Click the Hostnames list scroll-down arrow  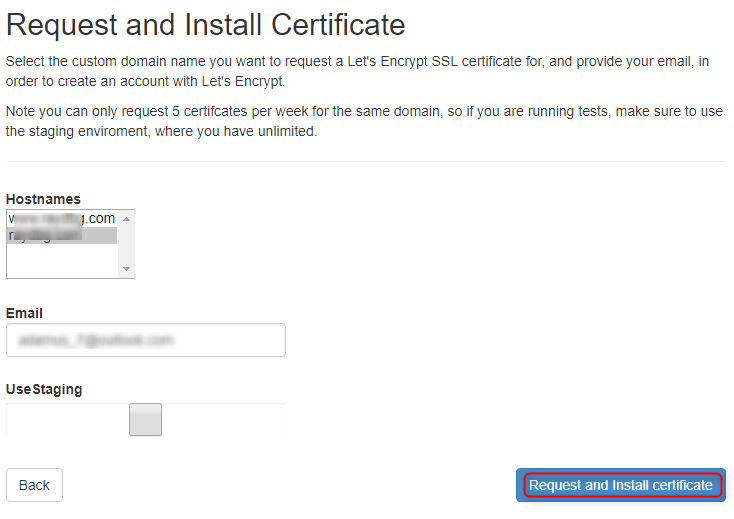126,269
